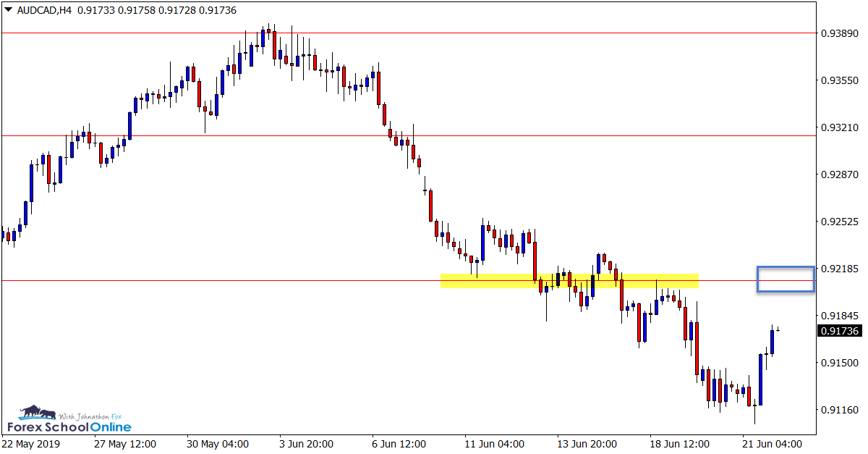This screenshot has height=454, width=868.
Task: Click the 11 Jun 04:00 time label
Action: [495, 444]
